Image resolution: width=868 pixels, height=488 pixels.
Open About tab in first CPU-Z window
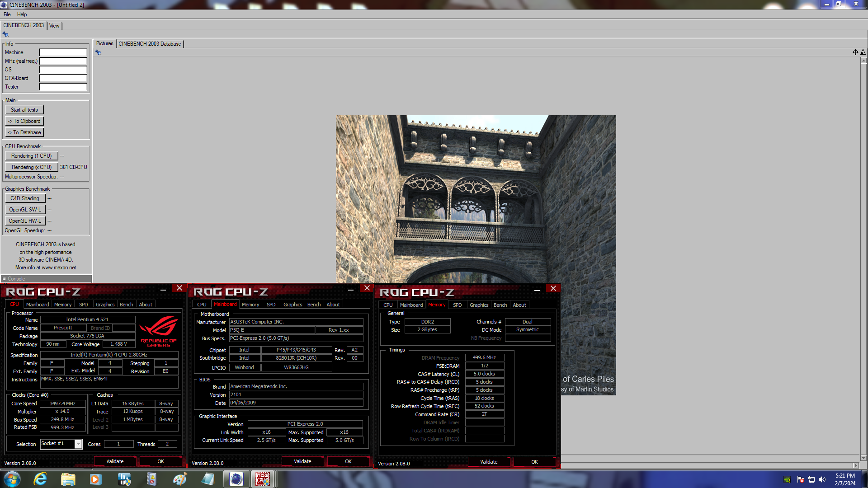pyautogui.click(x=146, y=305)
